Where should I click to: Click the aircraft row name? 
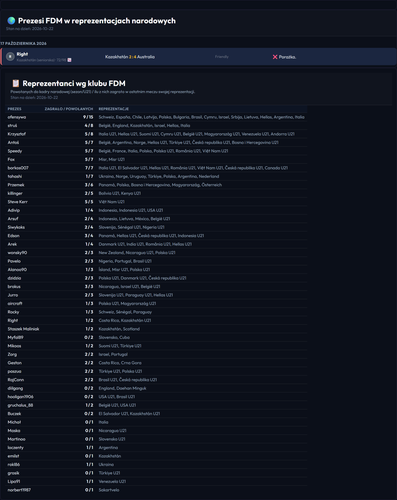tap(15, 304)
